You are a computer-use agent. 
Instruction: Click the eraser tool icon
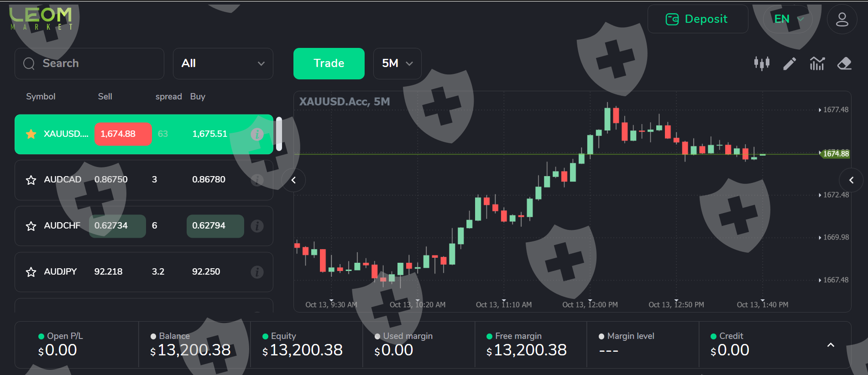tap(844, 63)
